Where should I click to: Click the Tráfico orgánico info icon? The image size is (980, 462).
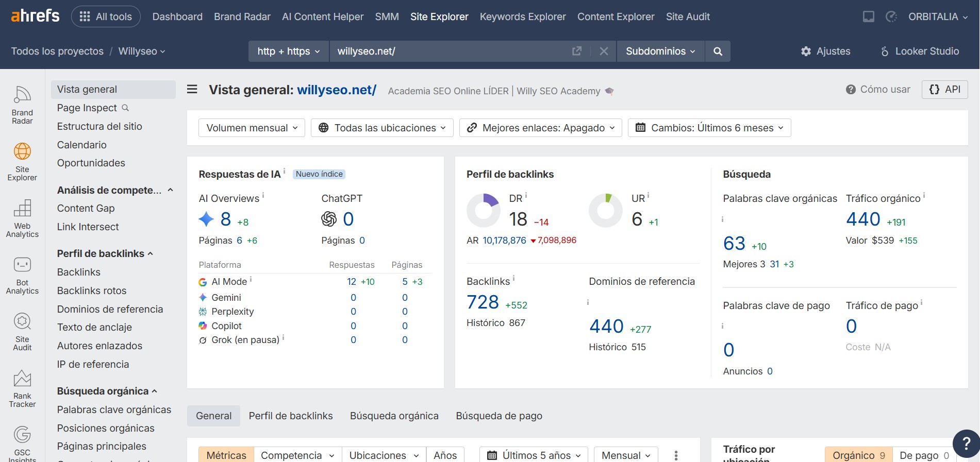tap(924, 195)
